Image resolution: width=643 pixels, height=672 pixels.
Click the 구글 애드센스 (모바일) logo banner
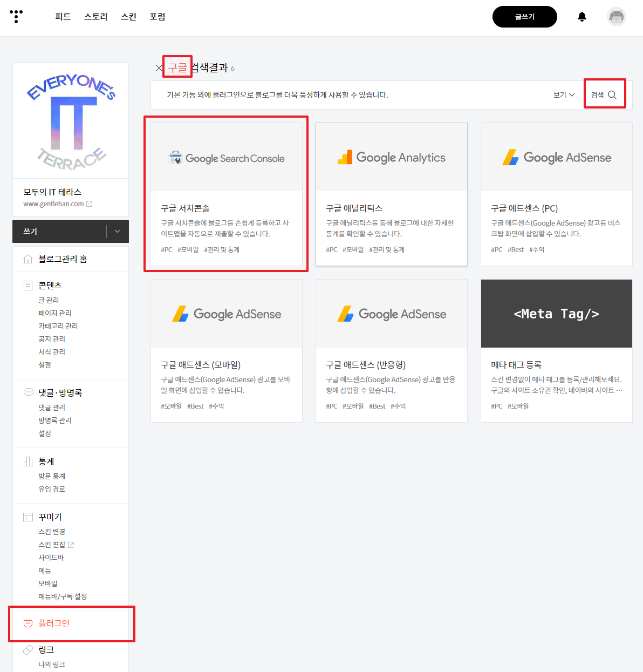(x=227, y=314)
